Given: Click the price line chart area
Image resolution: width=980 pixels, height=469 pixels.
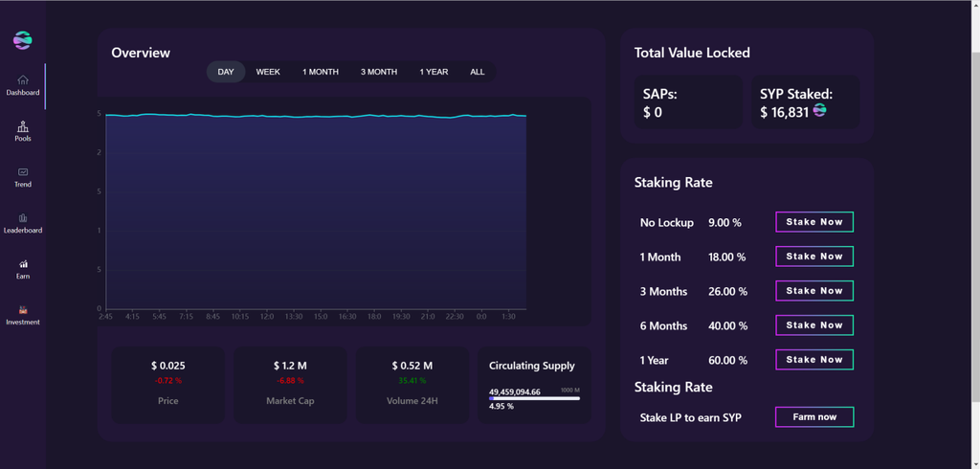Looking at the screenshot, I should 316,212.
